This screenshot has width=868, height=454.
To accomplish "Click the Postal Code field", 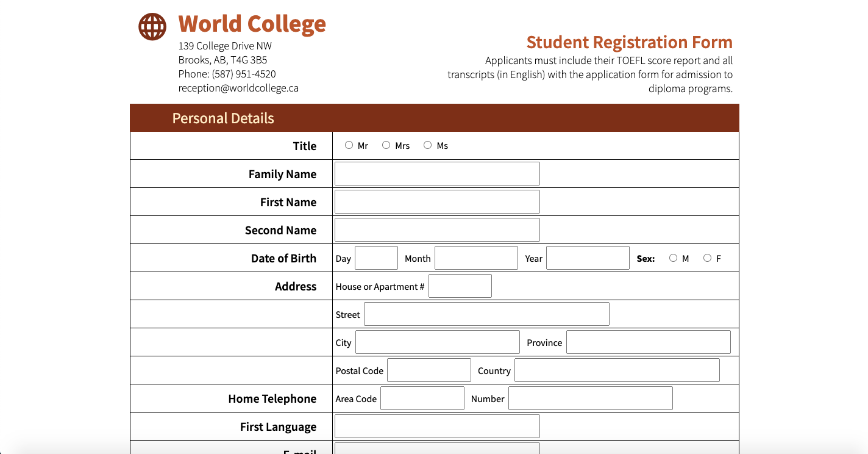I will [429, 370].
